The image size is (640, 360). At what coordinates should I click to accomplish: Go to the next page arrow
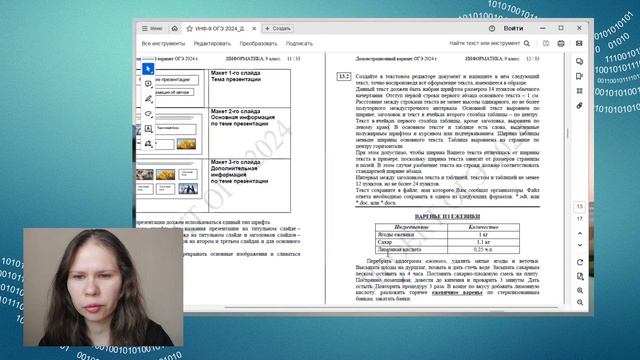[580, 245]
